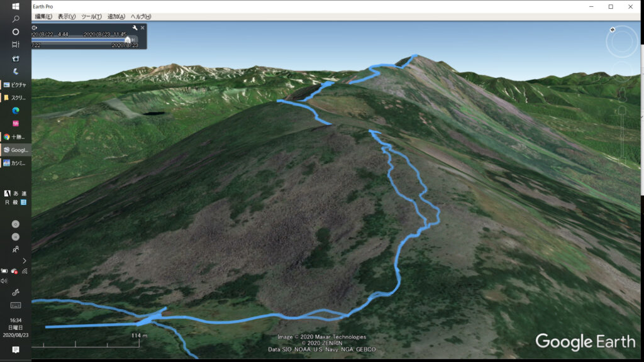
Task: Click the time slider end thumb
Action: pyautogui.click(x=128, y=39)
